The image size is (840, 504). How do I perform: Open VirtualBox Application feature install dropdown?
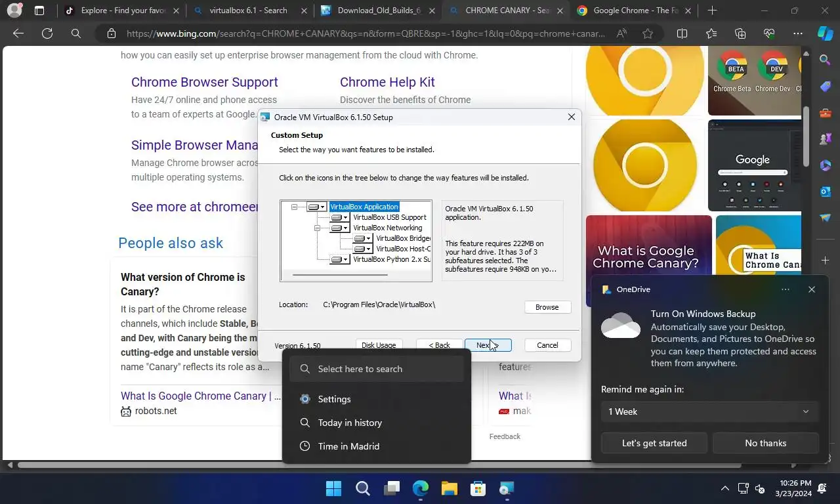tap(317, 207)
